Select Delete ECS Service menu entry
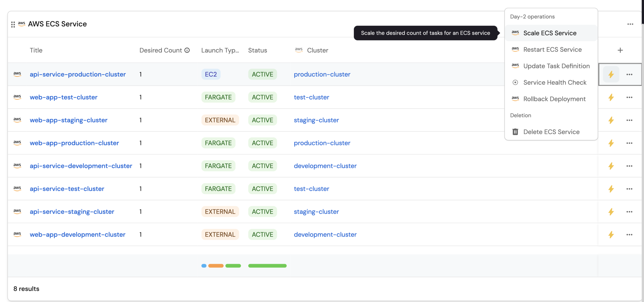Image resolution: width=644 pixels, height=302 pixels. pyautogui.click(x=551, y=132)
